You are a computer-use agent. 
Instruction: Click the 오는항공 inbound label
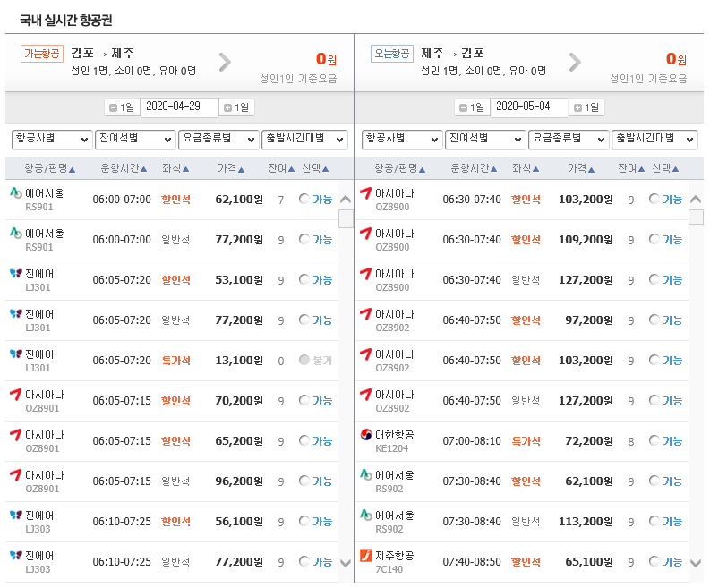(x=391, y=54)
